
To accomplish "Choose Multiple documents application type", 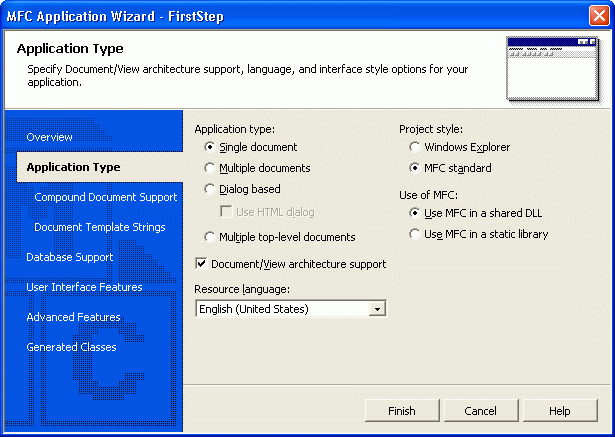I will [210, 168].
